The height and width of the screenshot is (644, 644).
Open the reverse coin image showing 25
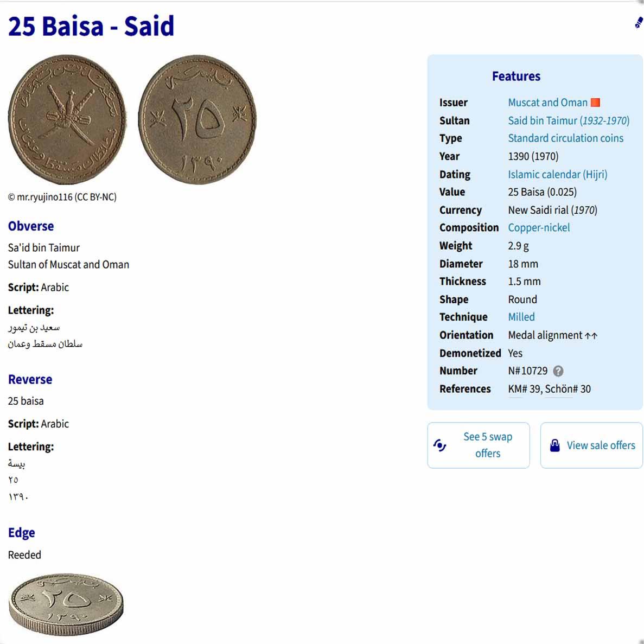(x=197, y=119)
